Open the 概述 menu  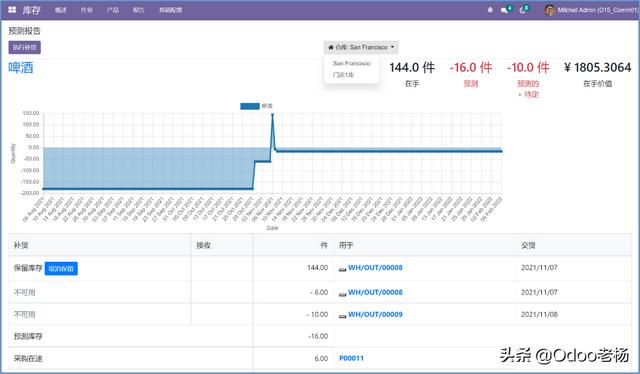[x=61, y=10]
